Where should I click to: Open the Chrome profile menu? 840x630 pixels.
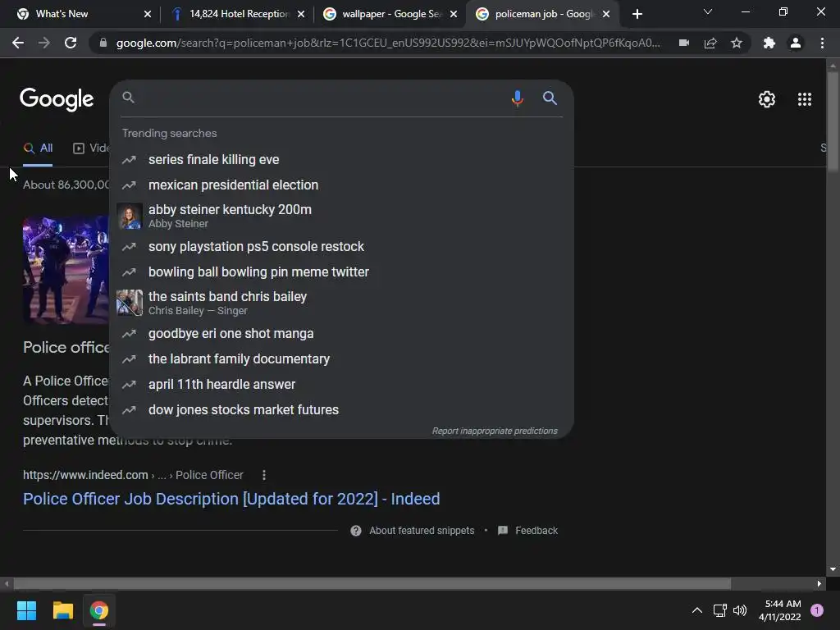pyautogui.click(x=796, y=43)
